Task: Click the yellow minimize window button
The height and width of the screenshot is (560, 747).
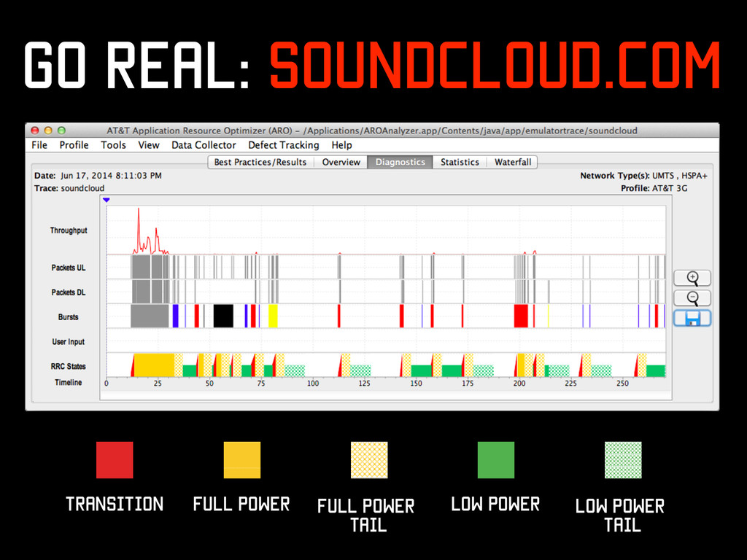Action: (x=48, y=131)
